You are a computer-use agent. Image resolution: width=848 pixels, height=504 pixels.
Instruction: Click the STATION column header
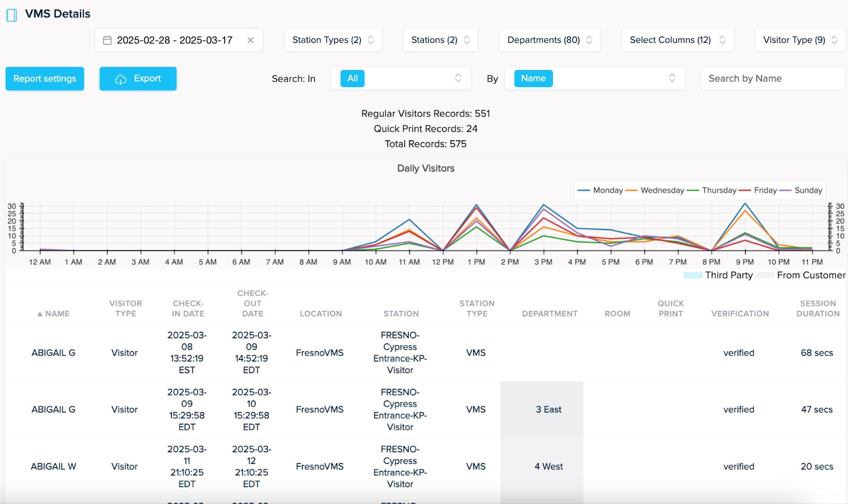click(x=401, y=314)
